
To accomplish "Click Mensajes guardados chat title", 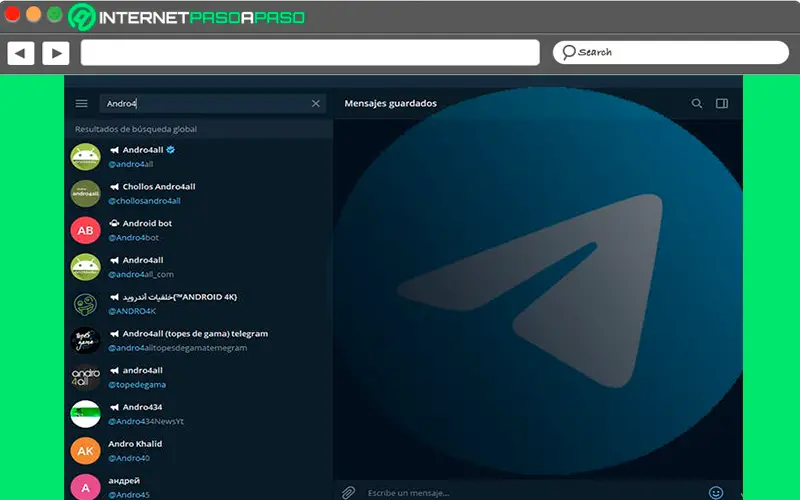I will coord(390,103).
